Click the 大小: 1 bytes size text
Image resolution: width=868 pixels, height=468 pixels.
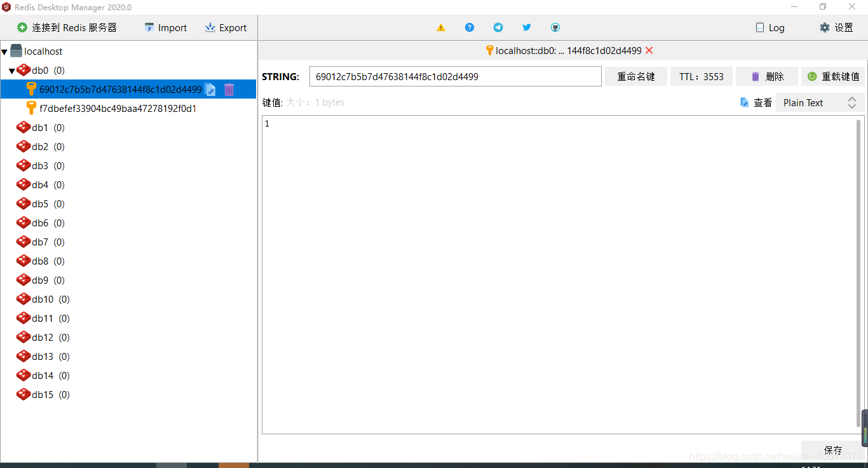(x=315, y=102)
